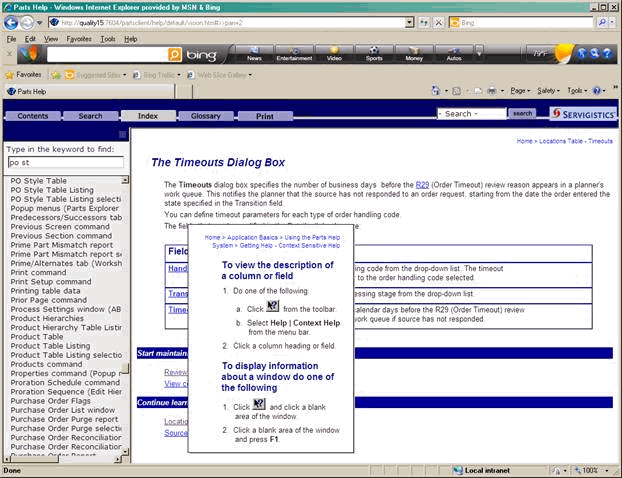Click the magnifier search icon in Bing box
This screenshot has height=478, width=622.
(x=602, y=23)
